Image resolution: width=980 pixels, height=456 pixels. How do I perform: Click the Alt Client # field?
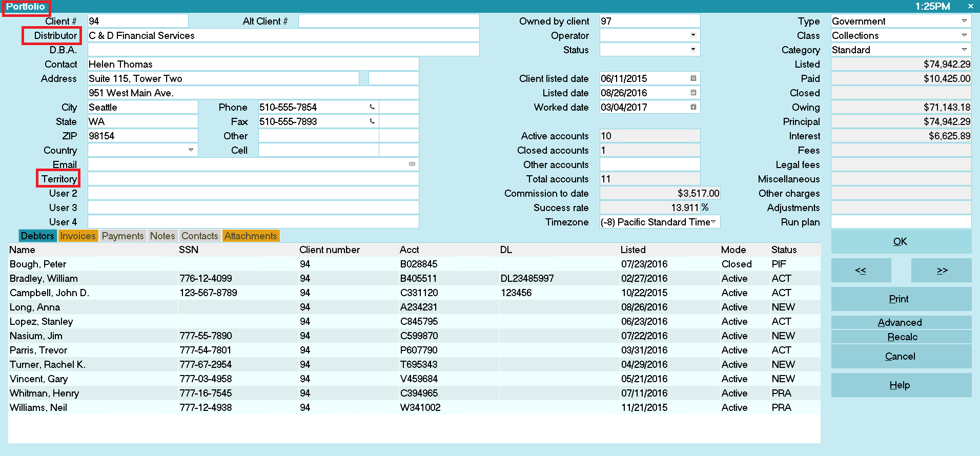tap(389, 21)
